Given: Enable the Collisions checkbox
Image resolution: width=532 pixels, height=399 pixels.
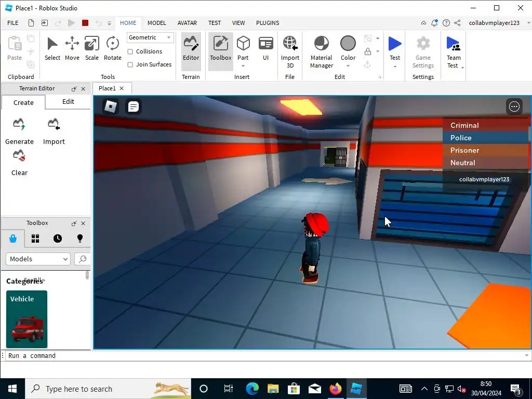Looking at the screenshot, I should point(130,51).
